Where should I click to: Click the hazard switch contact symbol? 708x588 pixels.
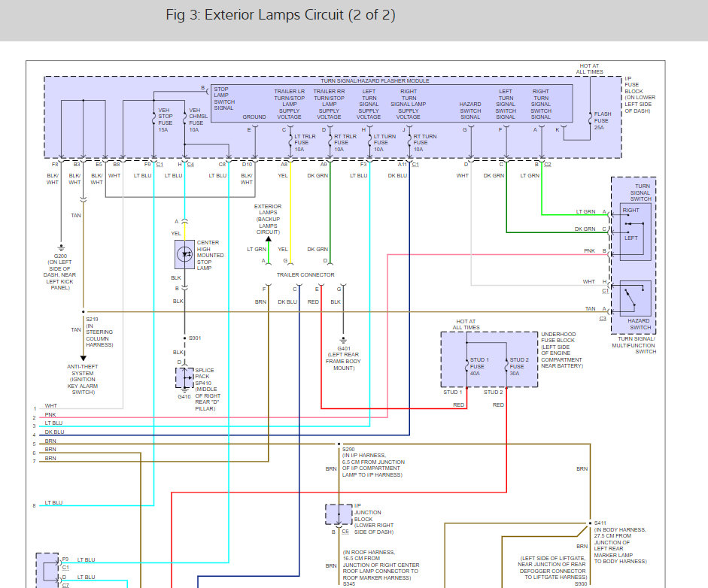click(x=635, y=298)
